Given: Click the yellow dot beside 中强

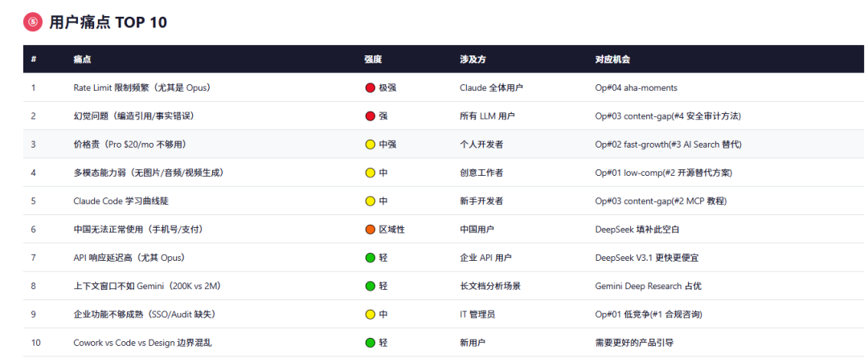Looking at the screenshot, I should pos(371,144).
